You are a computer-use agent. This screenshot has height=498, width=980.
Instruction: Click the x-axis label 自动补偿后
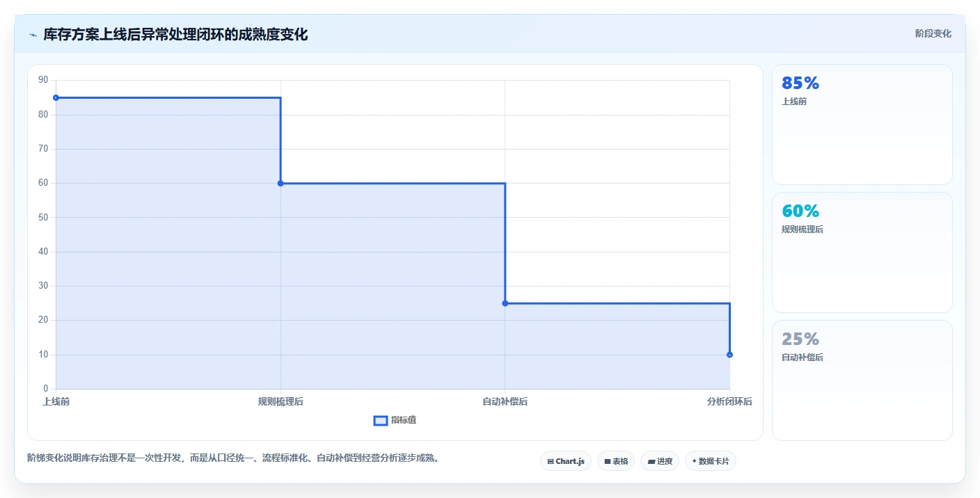[505, 401]
